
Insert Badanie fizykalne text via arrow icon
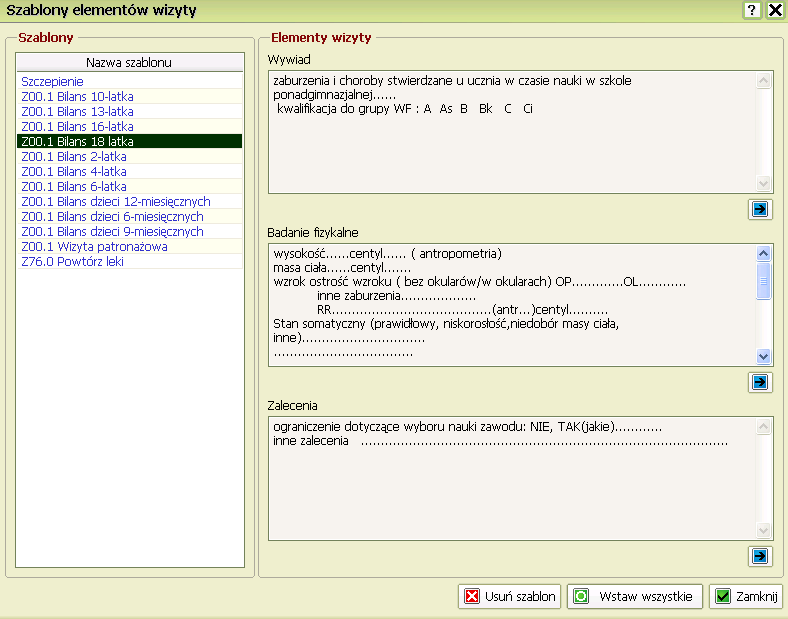click(x=760, y=382)
